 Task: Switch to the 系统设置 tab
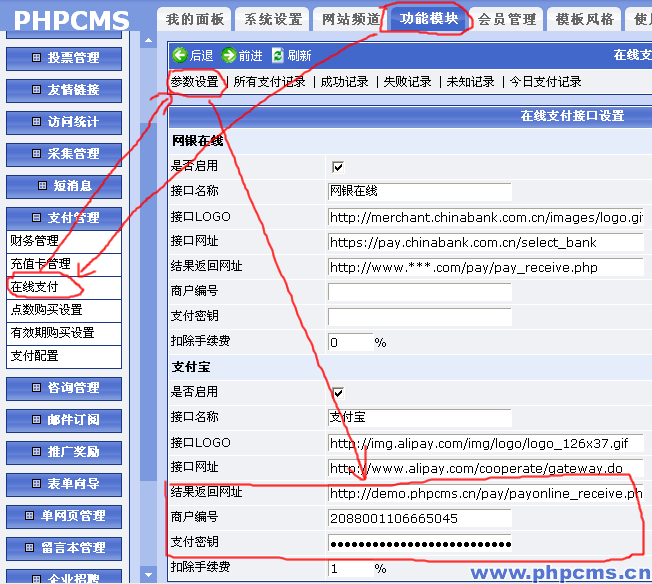(272, 19)
